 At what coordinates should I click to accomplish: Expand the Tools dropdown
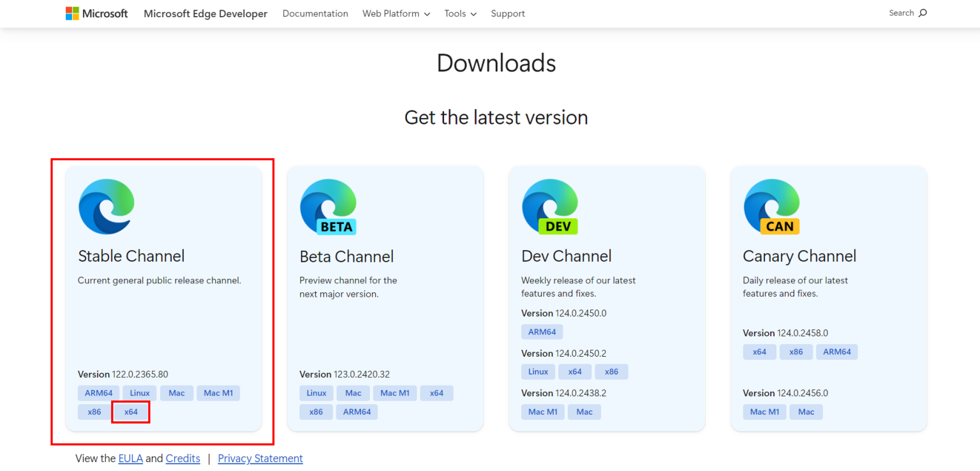pos(459,13)
